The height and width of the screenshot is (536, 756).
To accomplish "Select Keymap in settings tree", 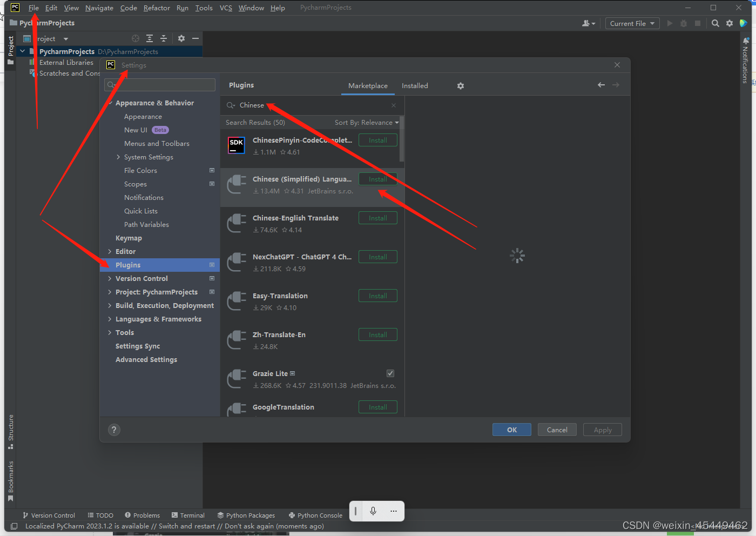I will tap(129, 238).
